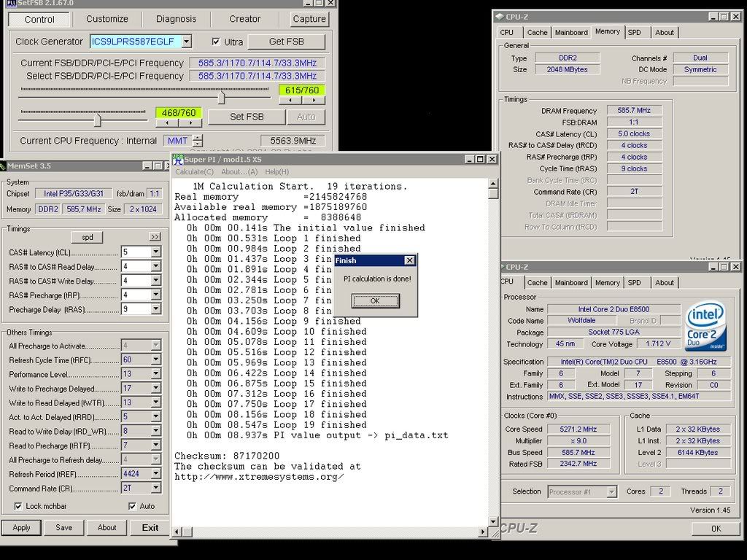Open the Refresh Cycle Time (tRFC) dropdown
Image resolution: width=747 pixels, height=560 pixels.
(x=156, y=359)
